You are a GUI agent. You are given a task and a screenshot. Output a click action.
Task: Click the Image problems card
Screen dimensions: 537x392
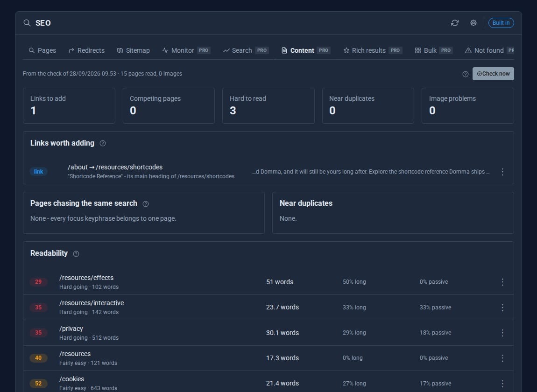click(467, 105)
